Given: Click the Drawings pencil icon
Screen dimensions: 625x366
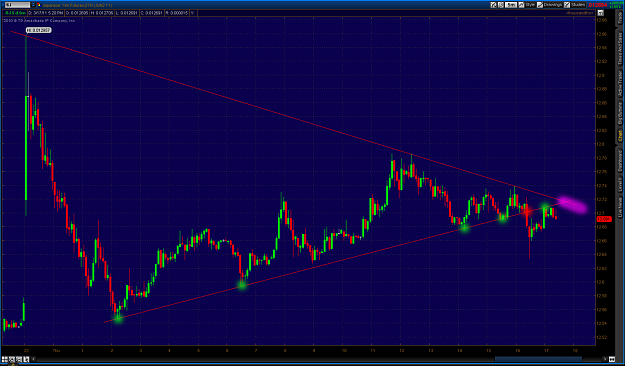Looking at the screenshot, I should tap(540, 5).
